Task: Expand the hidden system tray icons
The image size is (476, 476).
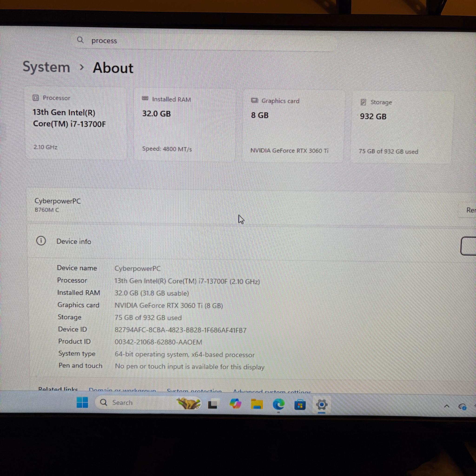Action: (446, 406)
